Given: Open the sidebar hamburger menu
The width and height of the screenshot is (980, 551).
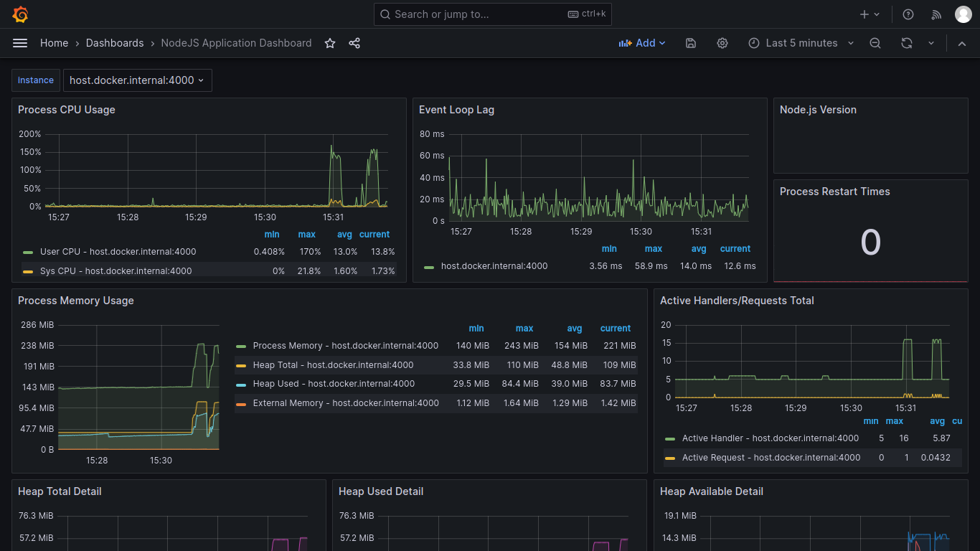Looking at the screenshot, I should 20,43.
